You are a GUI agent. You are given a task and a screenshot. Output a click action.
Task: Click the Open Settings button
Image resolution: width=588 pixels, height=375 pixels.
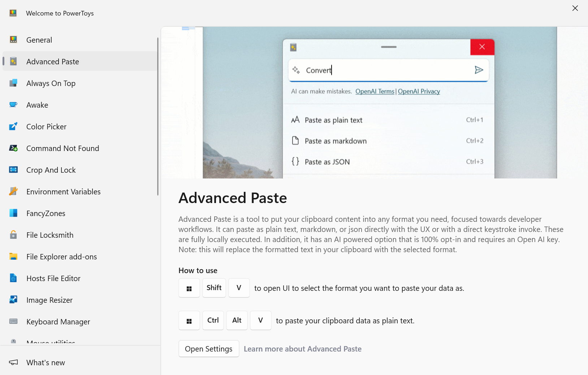pyautogui.click(x=208, y=349)
